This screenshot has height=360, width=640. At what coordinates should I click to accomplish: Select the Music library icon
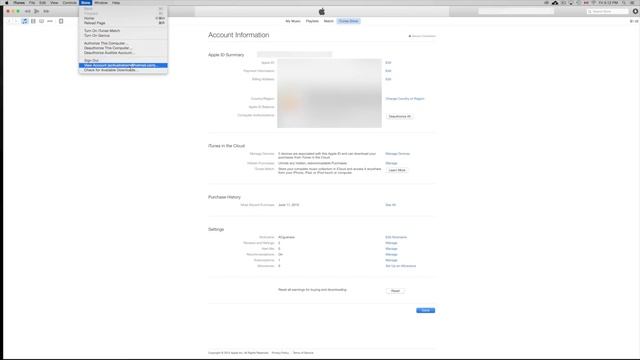[25, 21]
